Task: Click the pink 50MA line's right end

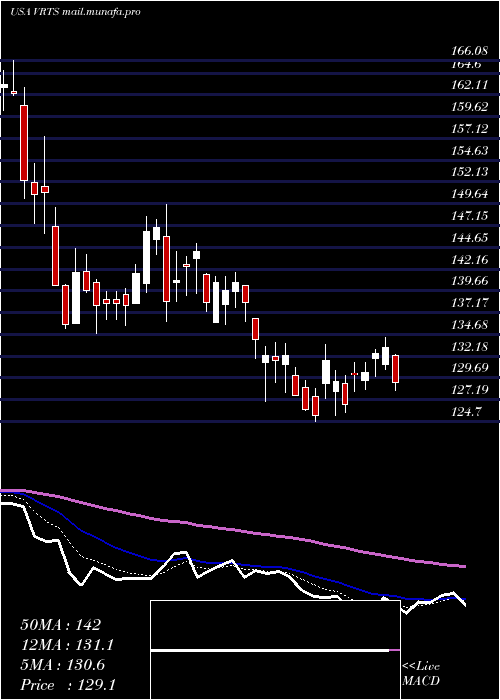Action: point(463,567)
